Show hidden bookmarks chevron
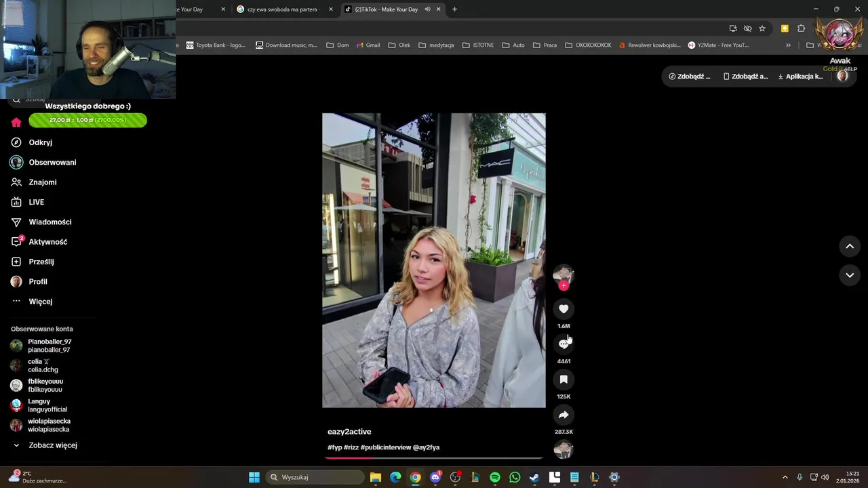 pos(788,45)
